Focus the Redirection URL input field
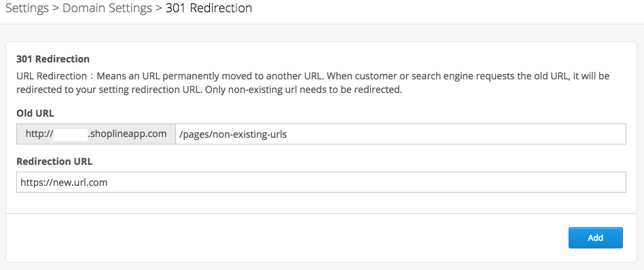644x270 pixels. [x=321, y=182]
